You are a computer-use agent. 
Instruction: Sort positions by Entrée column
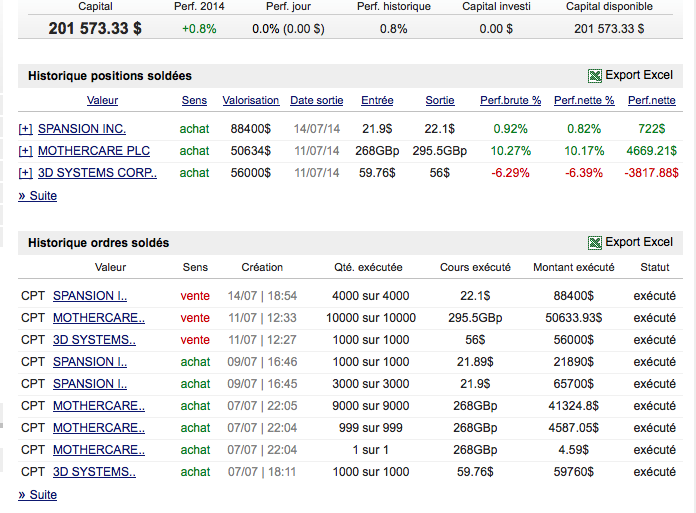point(377,100)
